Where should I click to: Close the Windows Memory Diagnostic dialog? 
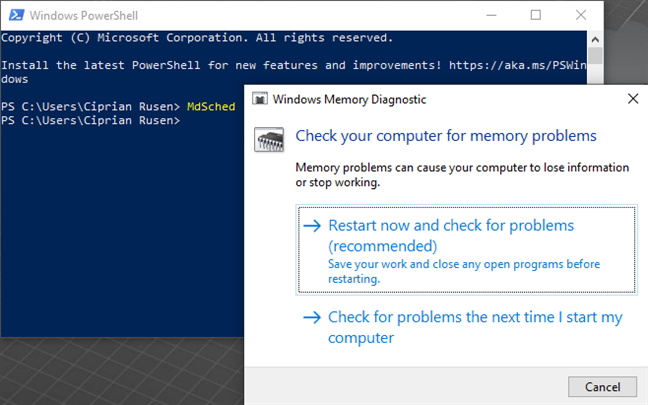[x=633, y=99]
